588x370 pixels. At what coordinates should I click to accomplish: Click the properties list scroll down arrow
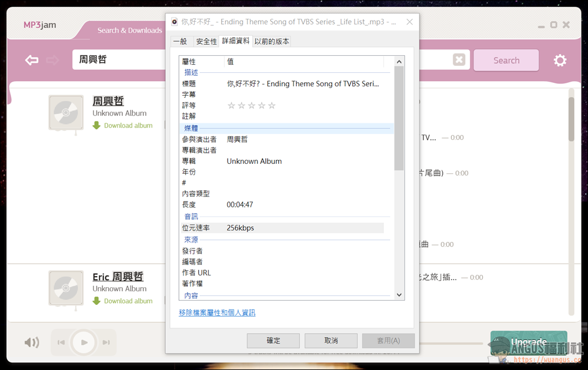399,295
